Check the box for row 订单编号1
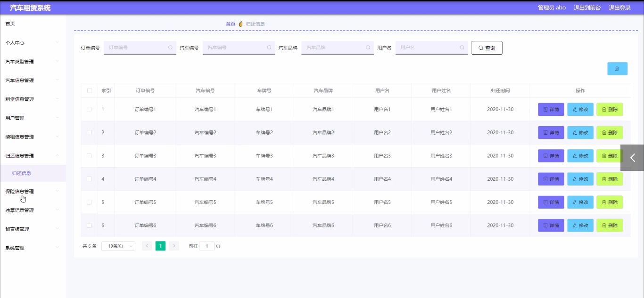This screenshot has width=644, height=298. (x=90, y=109)
